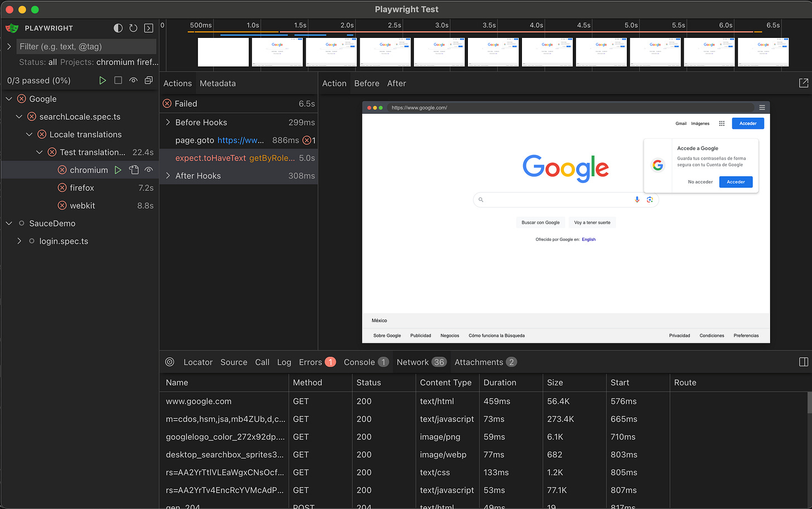Viewport: 812px width, 509px height.
Task: Expand login.spec.ts node
Action: pyautogui.click(x=19, y=241)
